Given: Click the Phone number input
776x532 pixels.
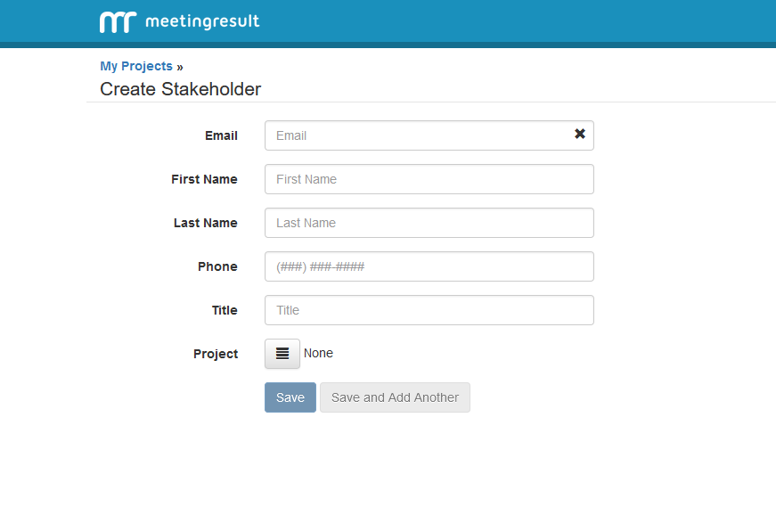Looking at the screenshot, I should pyautogui.click(x=429, y=266).
